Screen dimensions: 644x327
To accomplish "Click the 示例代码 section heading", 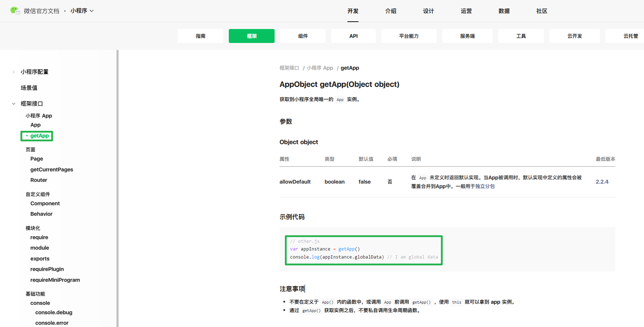I will 292,217.
